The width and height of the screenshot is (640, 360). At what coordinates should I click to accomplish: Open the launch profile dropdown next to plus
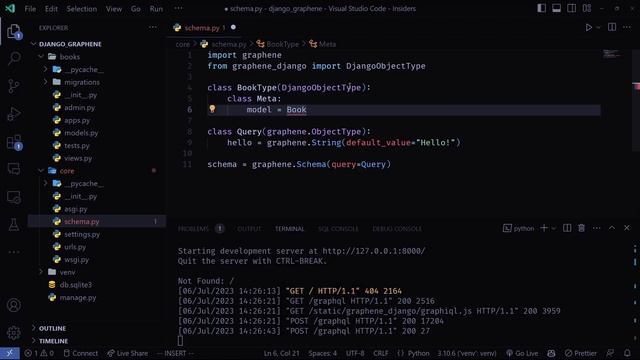(553, 229)
